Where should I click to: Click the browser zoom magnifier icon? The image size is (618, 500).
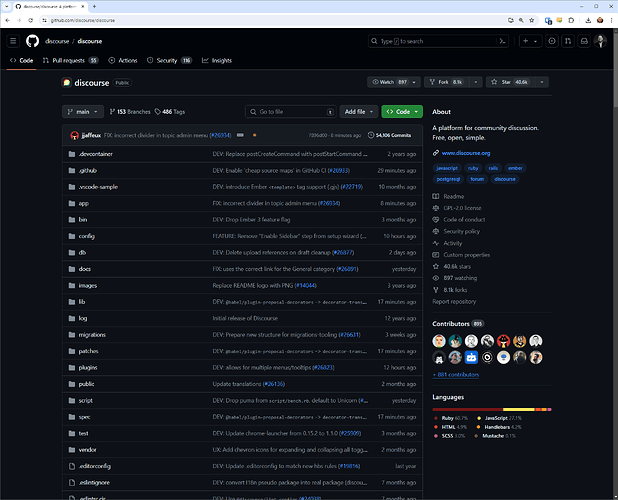click(521, 20)
